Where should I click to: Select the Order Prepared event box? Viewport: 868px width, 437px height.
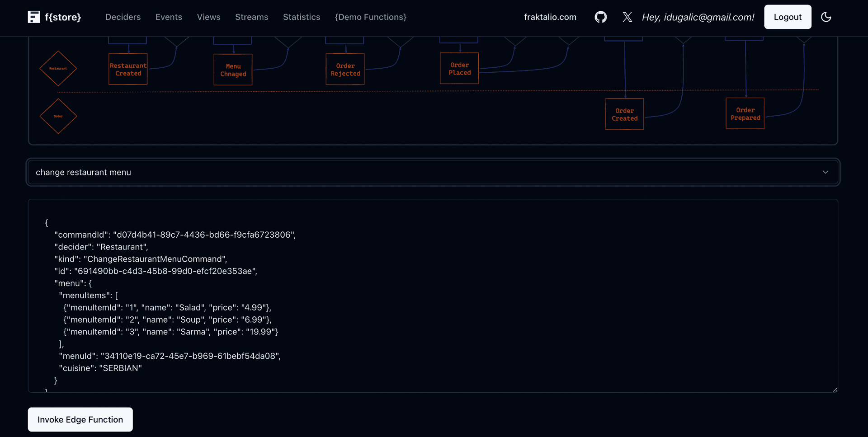coord(745,113)
